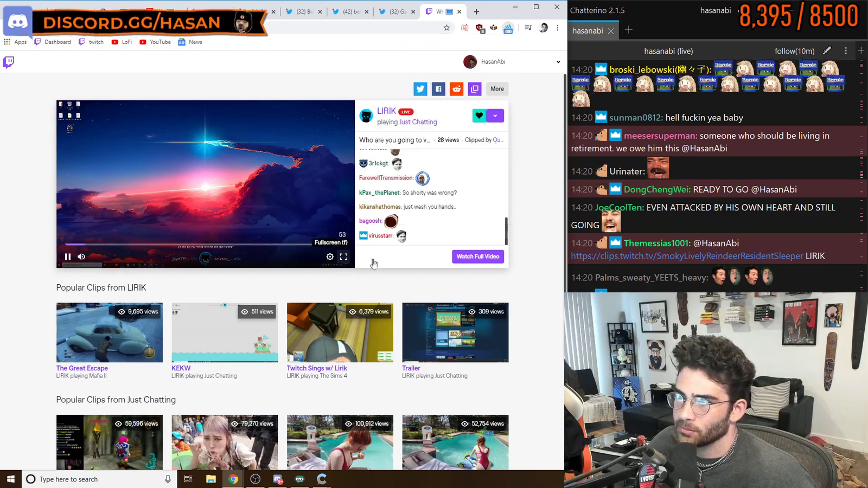Open the twitch bookmark
This screenshot has width=868, height=488.
pos(91,42)
